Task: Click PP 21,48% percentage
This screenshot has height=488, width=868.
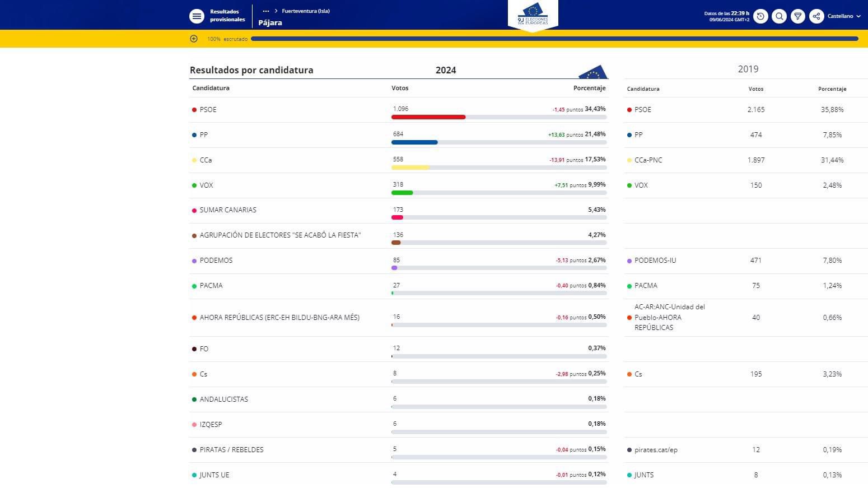Action: [595, 134]
